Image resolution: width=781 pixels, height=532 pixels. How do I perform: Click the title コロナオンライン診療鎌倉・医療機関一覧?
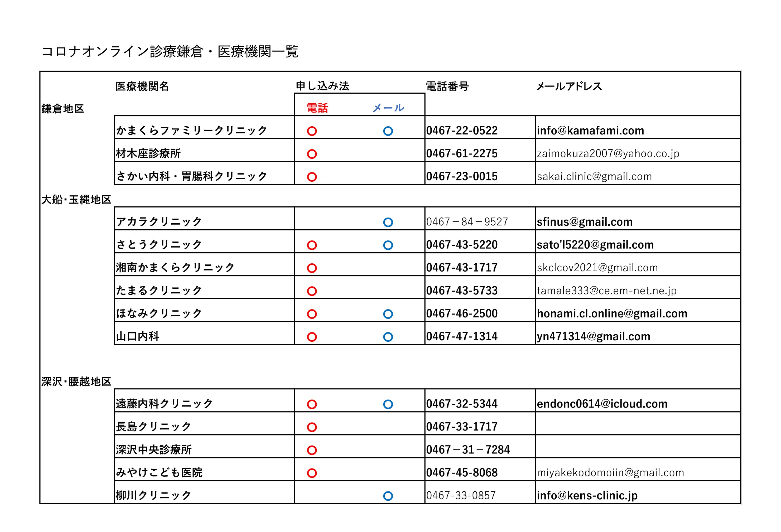tap(170, 51)
